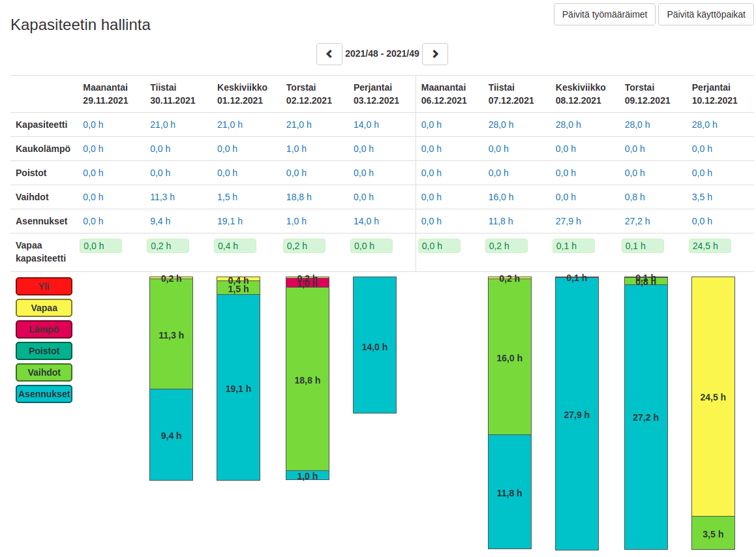Toggle the green Vaihdot legend item
This screenshot has width=756, height=557.
[x=44, y=372]
